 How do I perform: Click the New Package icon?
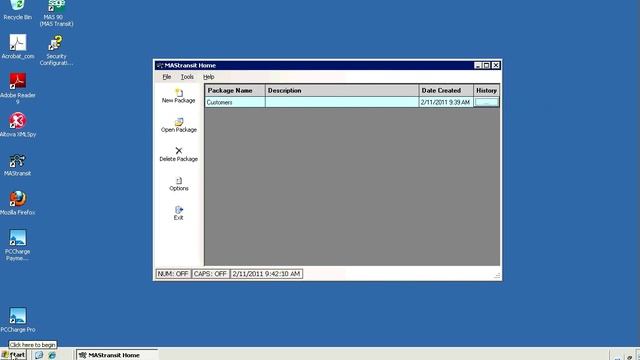[179, 93]
